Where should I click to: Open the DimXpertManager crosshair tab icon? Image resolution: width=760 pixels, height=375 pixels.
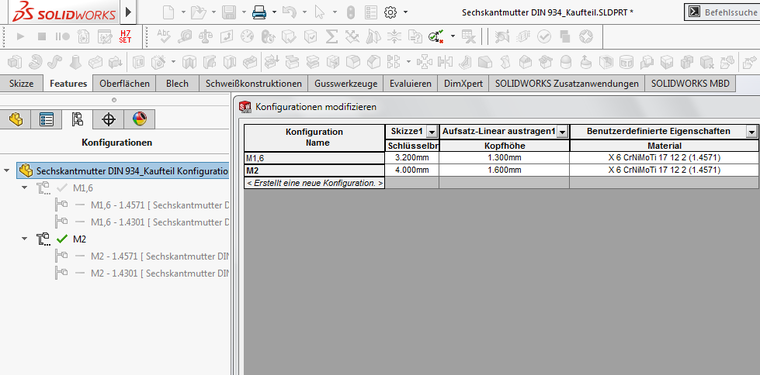point(108,119)
